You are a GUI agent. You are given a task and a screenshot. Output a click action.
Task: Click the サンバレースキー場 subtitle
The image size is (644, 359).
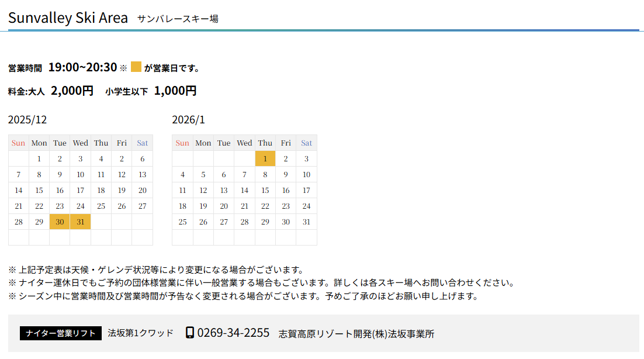(x=178, y=19)
